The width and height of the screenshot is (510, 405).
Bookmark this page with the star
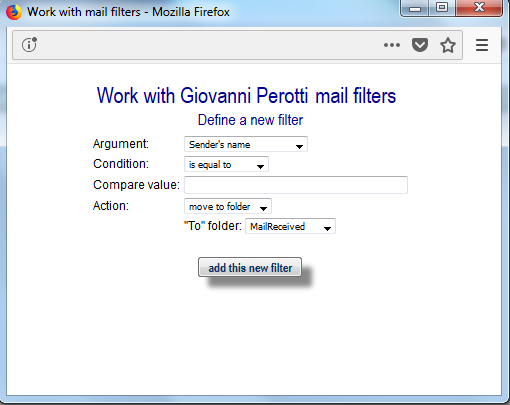[x=448, y=45]
